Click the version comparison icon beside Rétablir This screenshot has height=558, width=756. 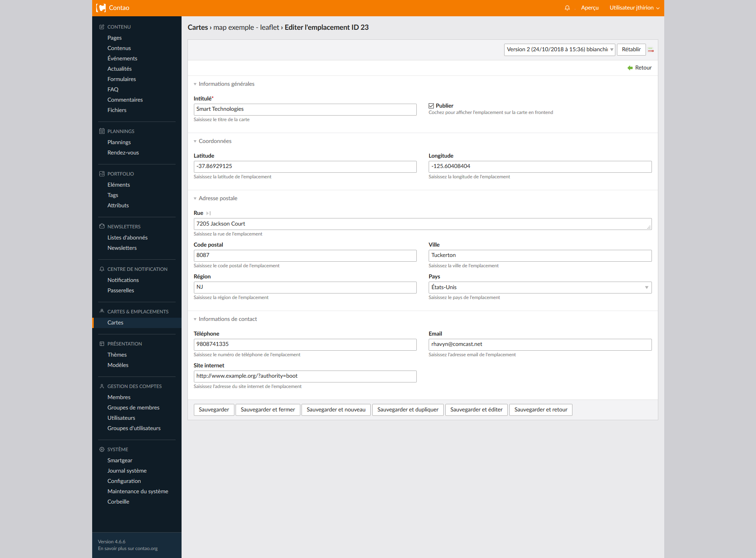click(651, 50)
